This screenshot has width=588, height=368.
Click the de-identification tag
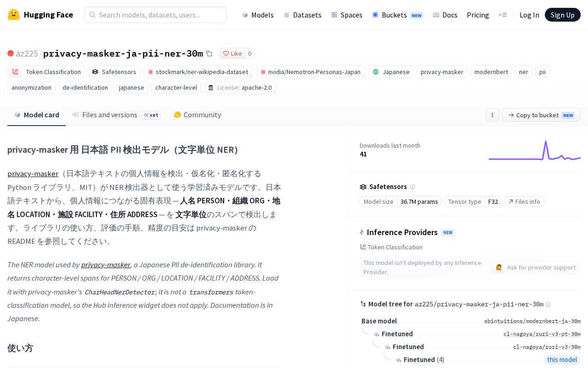pyautogui.click(x=85, y=87)
